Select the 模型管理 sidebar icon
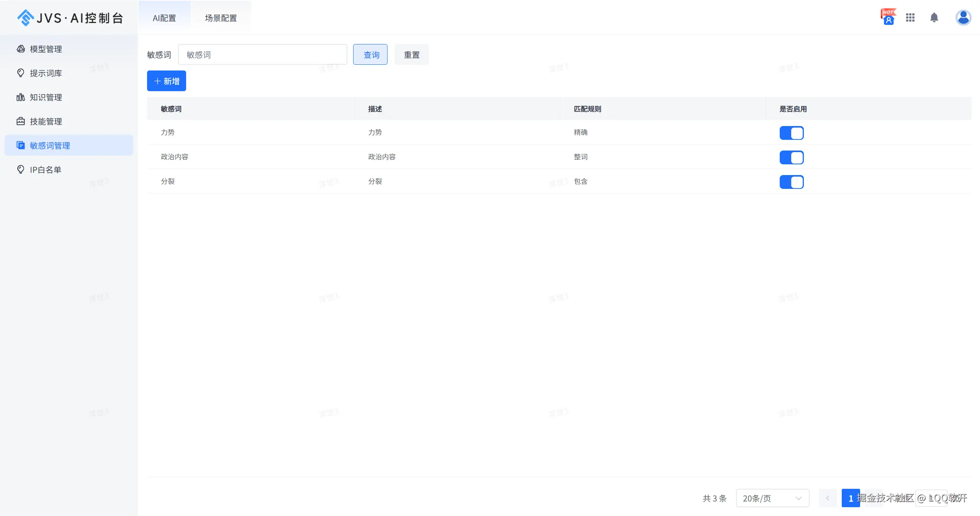Viewport: 980px width, 516px height. click(21, 49)
